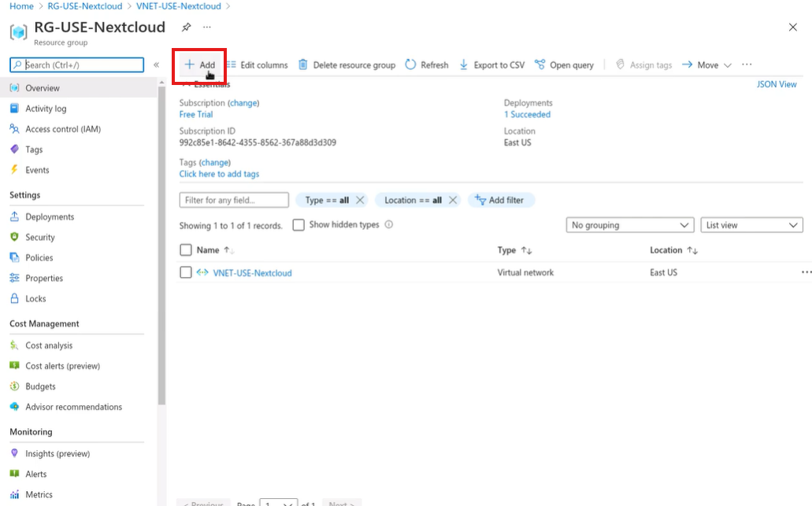Click the Alerts icon
The image size is (812, 506).
click(x=14, y=474)
